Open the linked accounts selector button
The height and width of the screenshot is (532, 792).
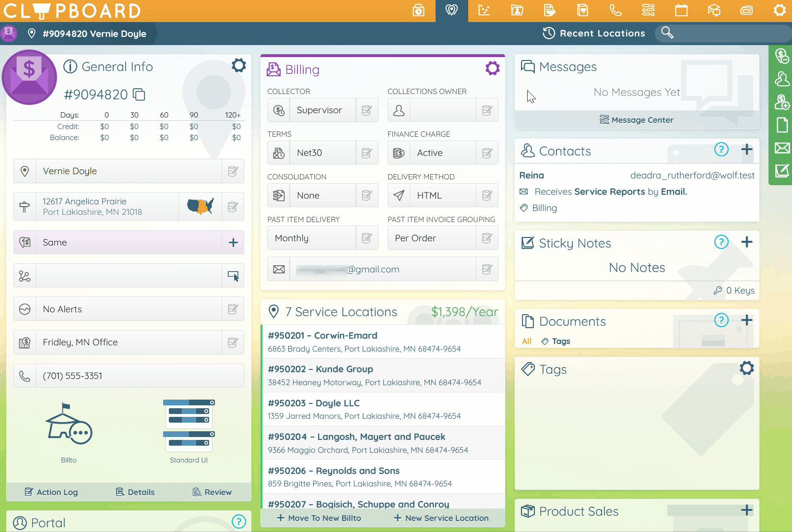click(233, 276)
